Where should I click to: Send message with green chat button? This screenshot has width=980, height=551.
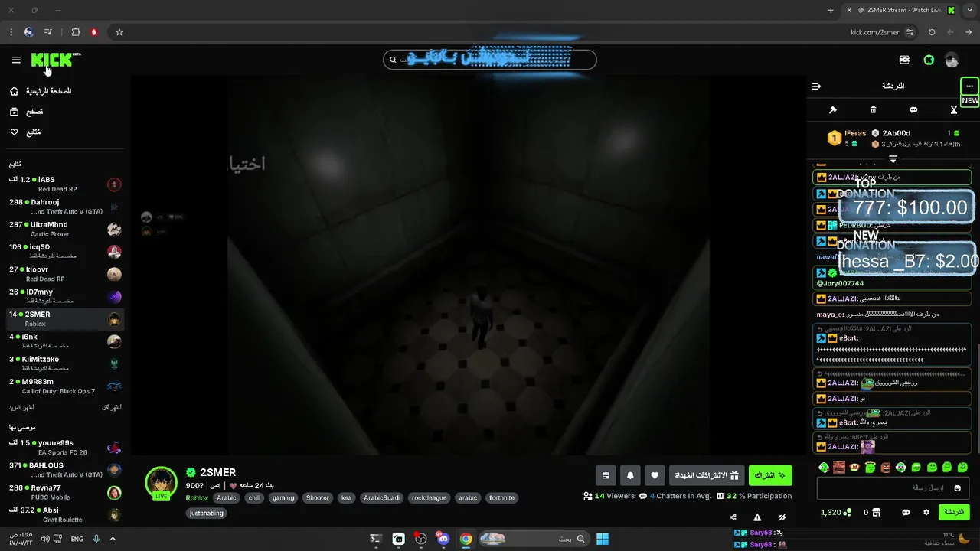pos(954,512)
